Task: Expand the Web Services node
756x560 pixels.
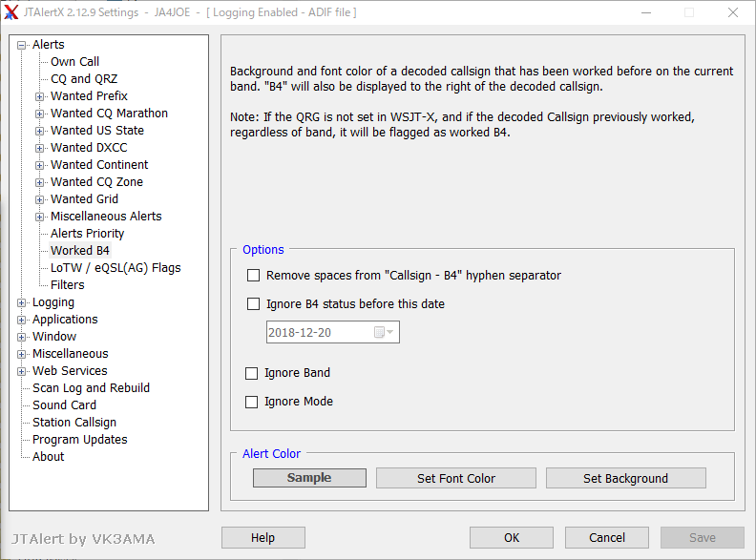Action: coord(21,371)
